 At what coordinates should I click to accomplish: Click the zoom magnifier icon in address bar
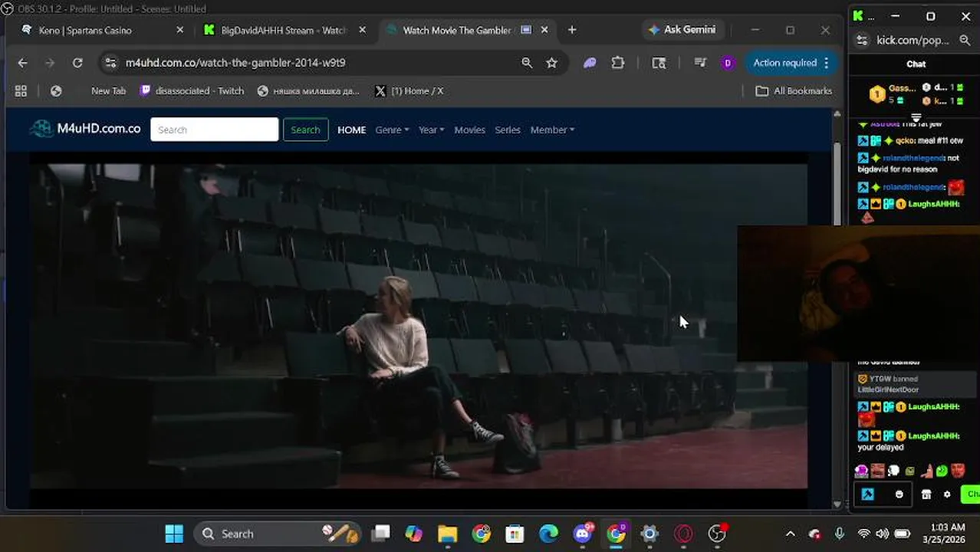pos(527,63)
